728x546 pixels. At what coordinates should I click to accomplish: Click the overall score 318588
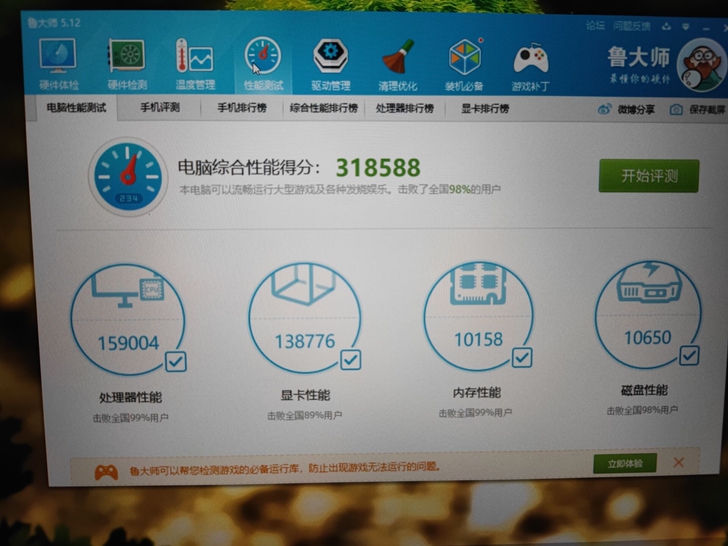pos(378,168)
